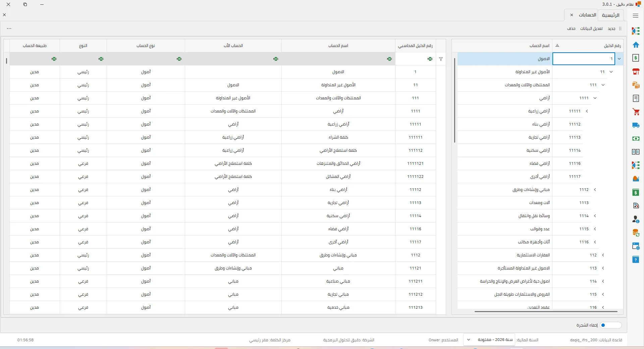
Task: Select grid cell كلفة الشراء
Action: (x=338, y=137)
